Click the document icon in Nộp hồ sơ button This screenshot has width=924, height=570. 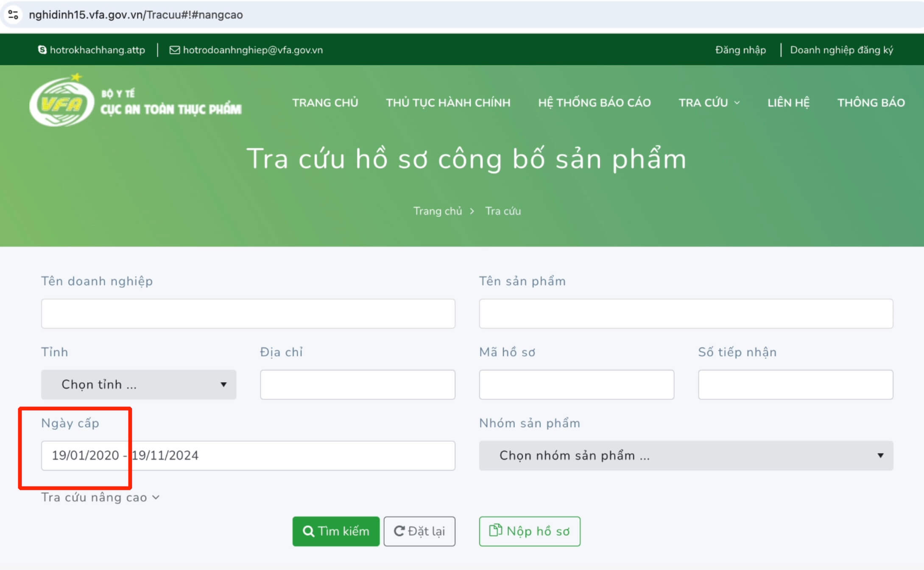(x=495, y=530)
